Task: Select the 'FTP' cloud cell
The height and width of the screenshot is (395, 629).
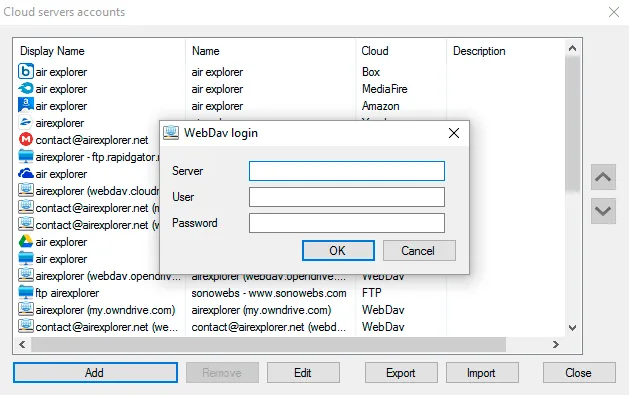Action: [x=371, y=293]
